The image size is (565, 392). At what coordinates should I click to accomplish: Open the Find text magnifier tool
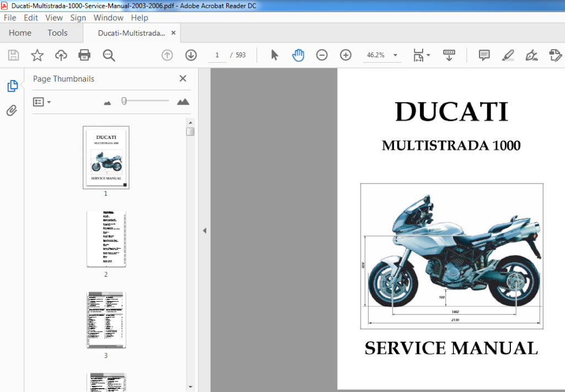click(x=109, y=56)
